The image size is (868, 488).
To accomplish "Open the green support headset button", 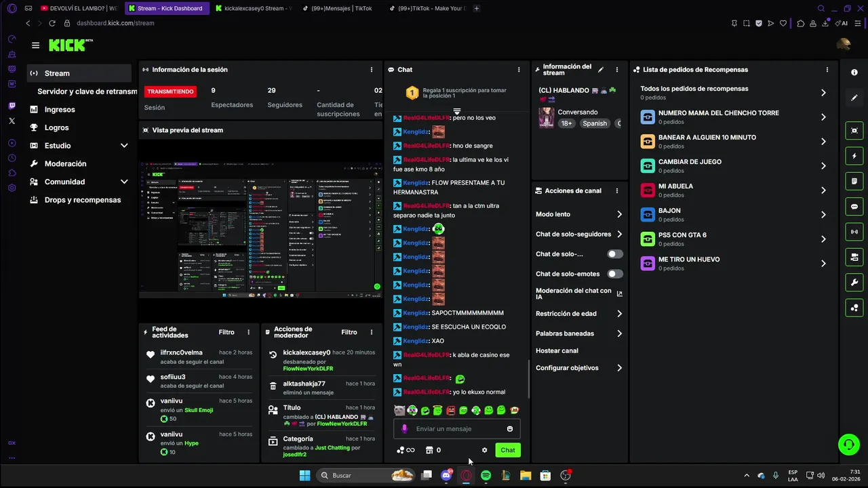I will point(848,445).
